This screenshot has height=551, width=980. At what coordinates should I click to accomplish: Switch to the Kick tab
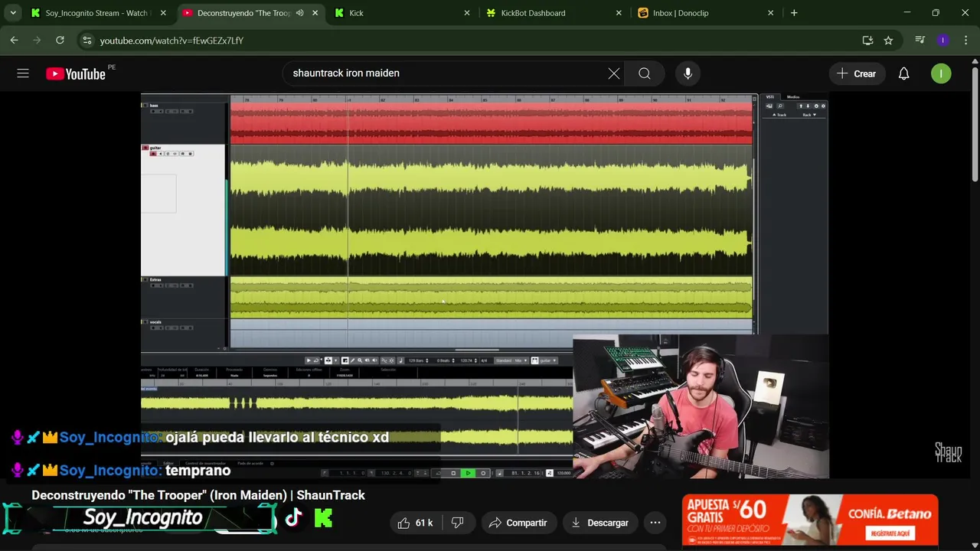tap(403, 13)
